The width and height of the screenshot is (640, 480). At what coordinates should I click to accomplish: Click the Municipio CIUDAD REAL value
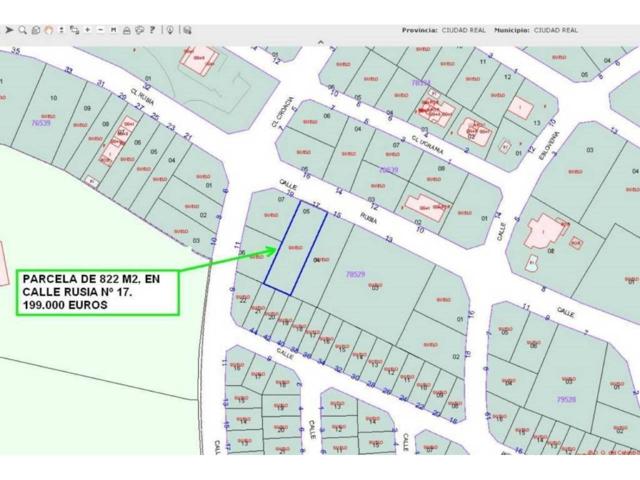click(556, 30)
